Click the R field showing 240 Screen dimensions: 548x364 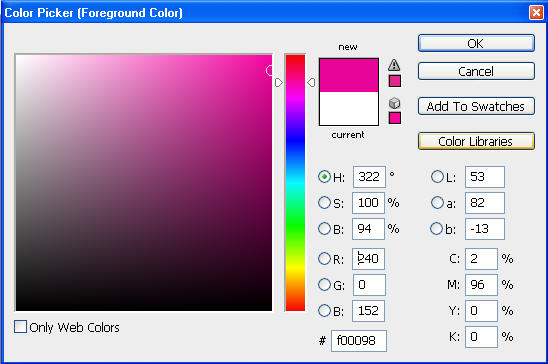click(368, 259)
